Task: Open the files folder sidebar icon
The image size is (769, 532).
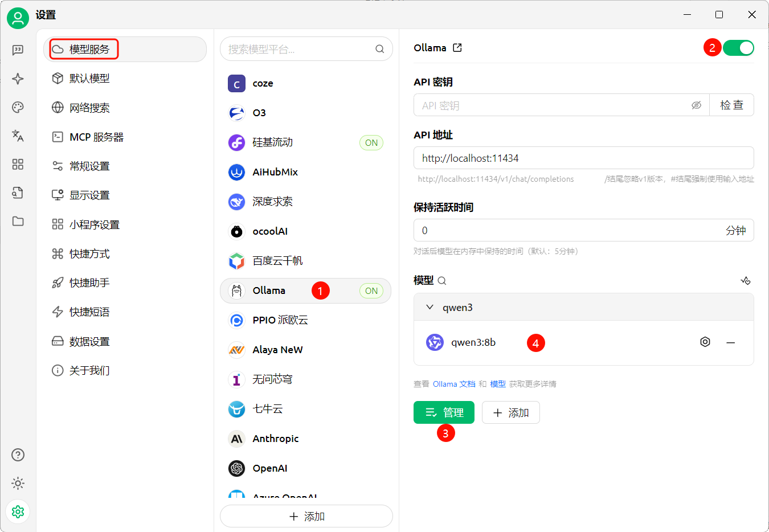Action: [x=18, y=221]
